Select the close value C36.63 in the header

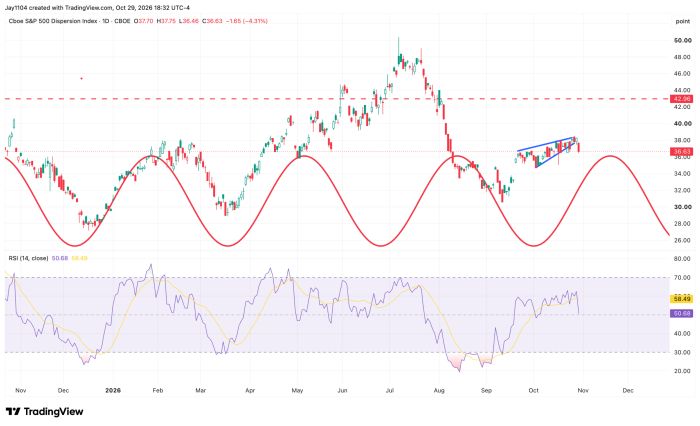coord(212,21)
